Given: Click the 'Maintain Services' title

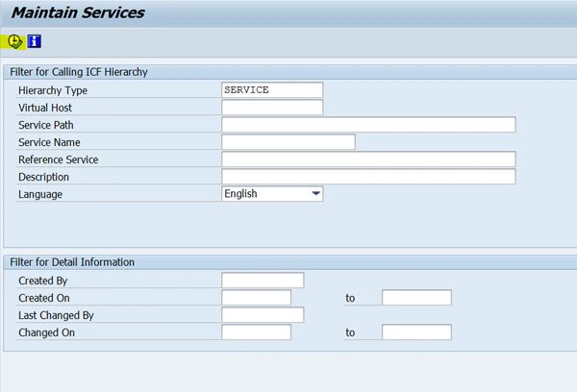Looking at the screenshot, I should (x=78, y=12).
